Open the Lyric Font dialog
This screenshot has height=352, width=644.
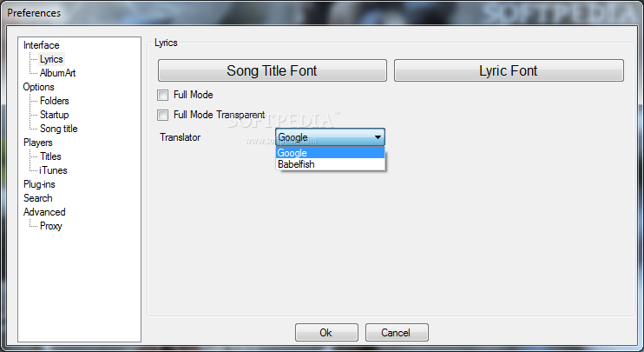509,70
